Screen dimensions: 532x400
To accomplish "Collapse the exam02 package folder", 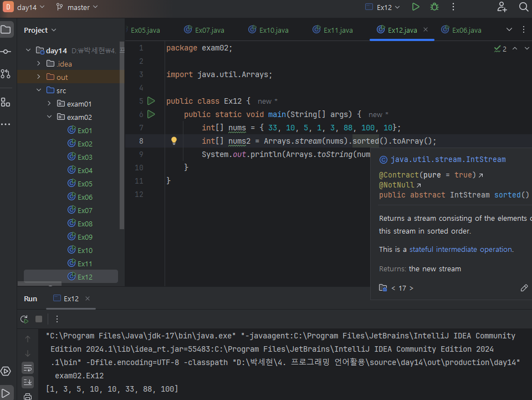I will point(48,117).
